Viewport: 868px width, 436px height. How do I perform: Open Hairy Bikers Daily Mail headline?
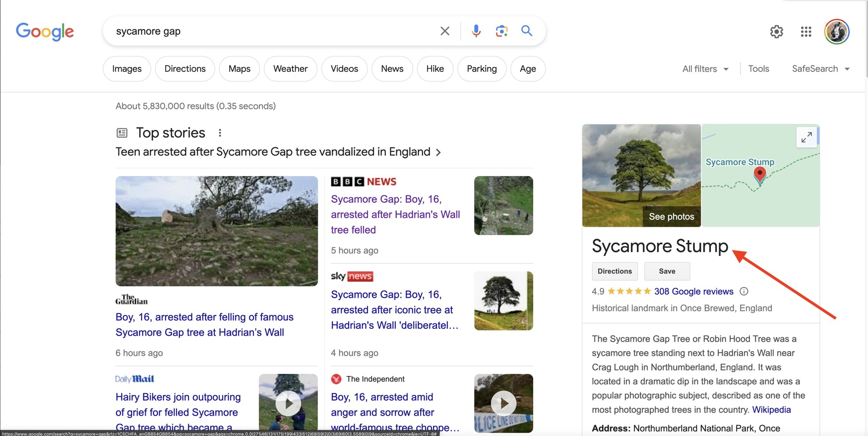(x=178, y=412)
